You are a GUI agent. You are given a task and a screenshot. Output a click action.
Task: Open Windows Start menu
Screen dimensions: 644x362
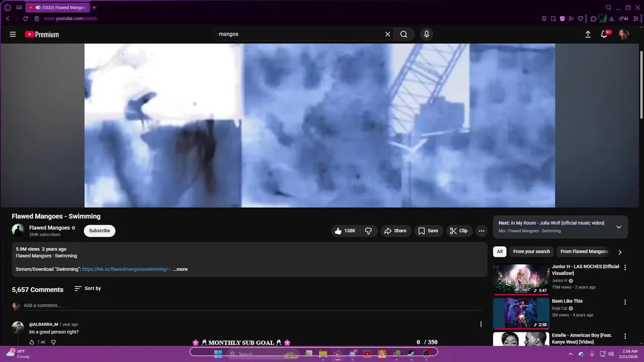[218, 354]
